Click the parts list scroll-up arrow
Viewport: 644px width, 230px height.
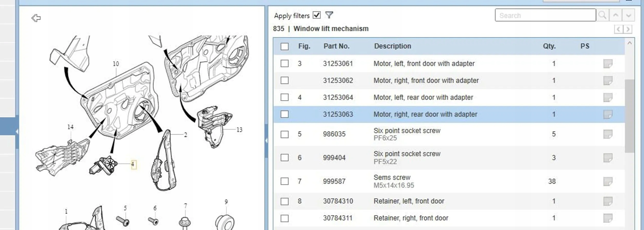click(630, 43)
